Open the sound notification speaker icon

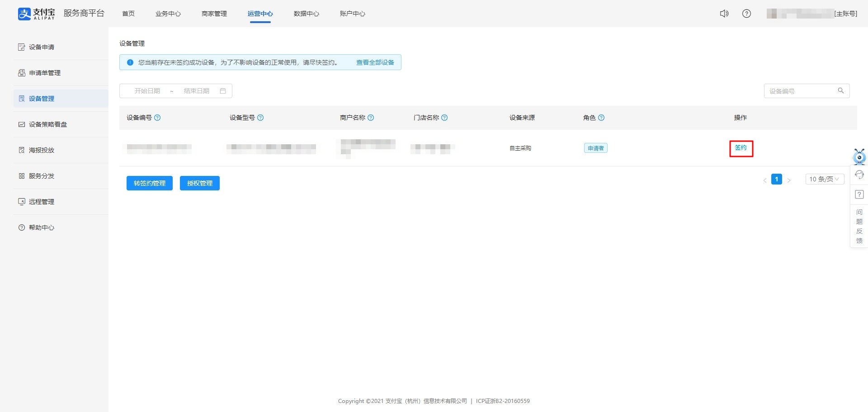(724, 14)
